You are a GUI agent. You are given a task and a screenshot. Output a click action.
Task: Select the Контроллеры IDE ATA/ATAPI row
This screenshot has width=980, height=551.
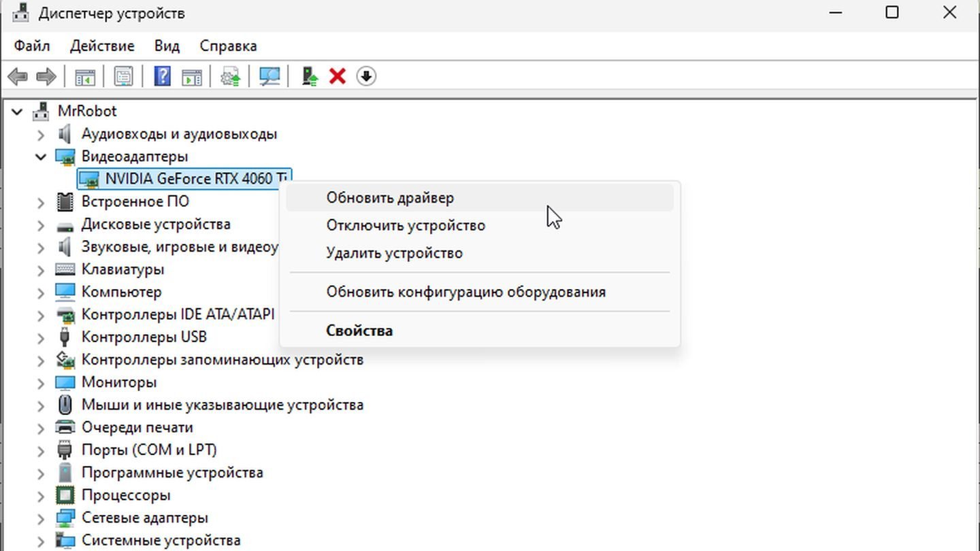(178, 314)
